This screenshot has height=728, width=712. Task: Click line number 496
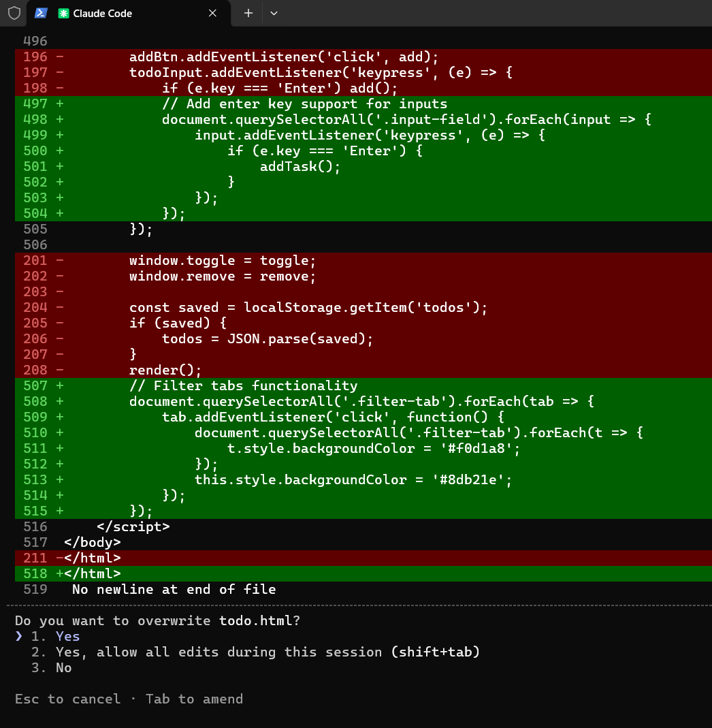(x=35, y=41)
